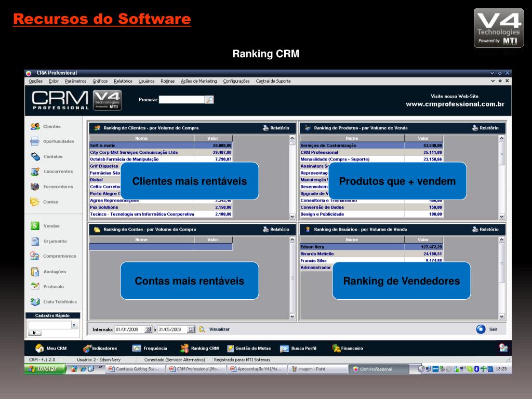Click the blue Sair exit icon
The height and width of the screenshot is (399, 532).
click(481, 329)
